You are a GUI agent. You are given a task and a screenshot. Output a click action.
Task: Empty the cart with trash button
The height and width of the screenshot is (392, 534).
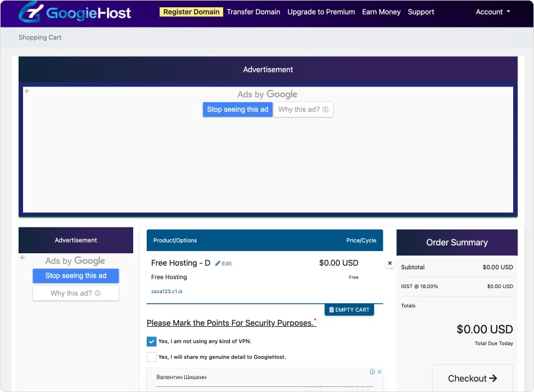coord(349,309)
